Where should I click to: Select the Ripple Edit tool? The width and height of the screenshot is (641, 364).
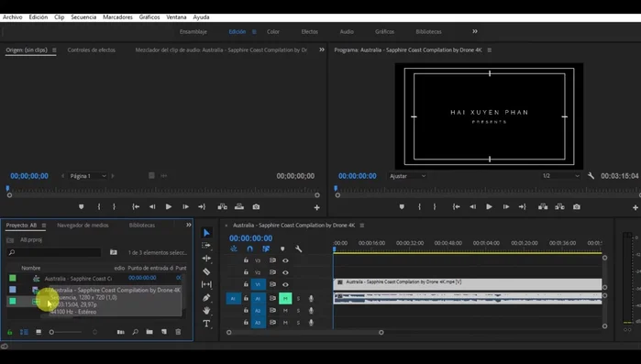click(x=206, y=259)
